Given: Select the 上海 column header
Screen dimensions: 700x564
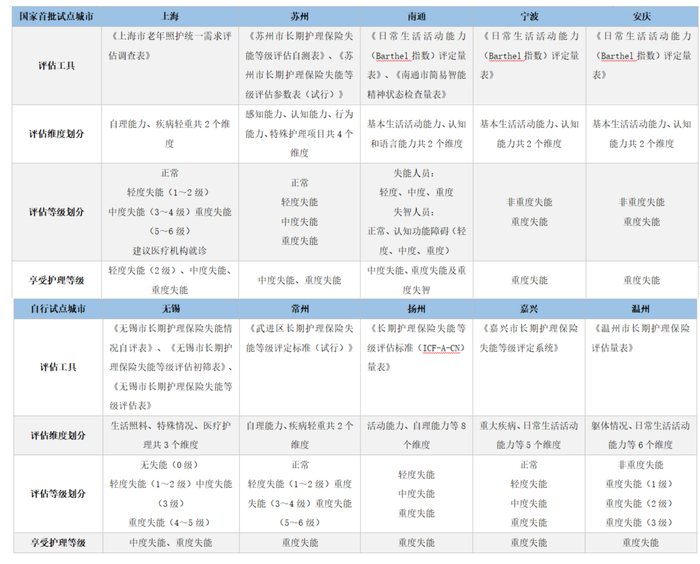Looking at the screenshot, I should (x=170, y=17).
